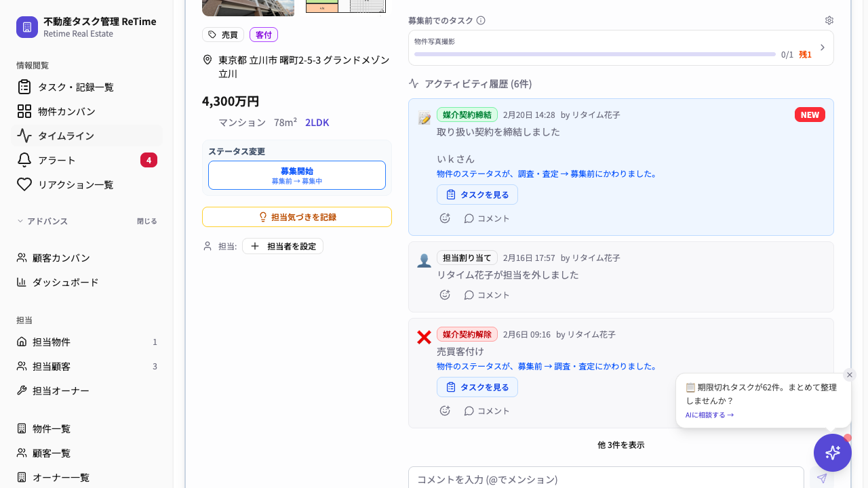Add reaction on 媒介契約締結 entry
The width and height of the screenshot is (868, 488).
point(445,218)
